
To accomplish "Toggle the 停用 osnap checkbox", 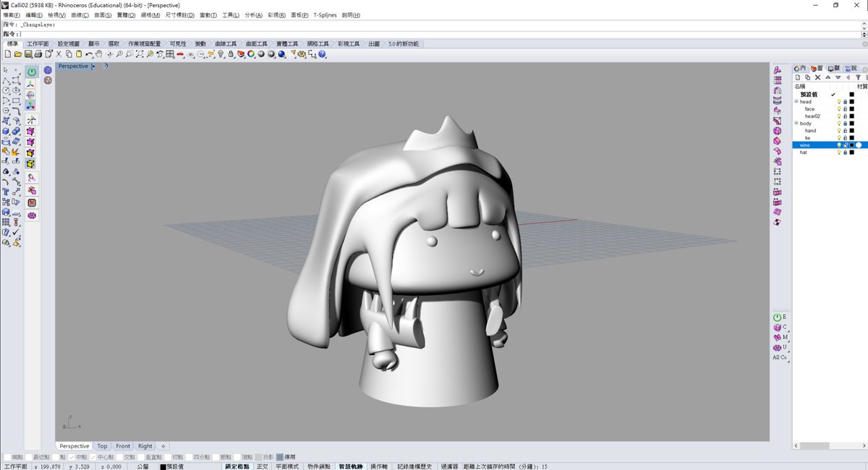I will [281, 457].
